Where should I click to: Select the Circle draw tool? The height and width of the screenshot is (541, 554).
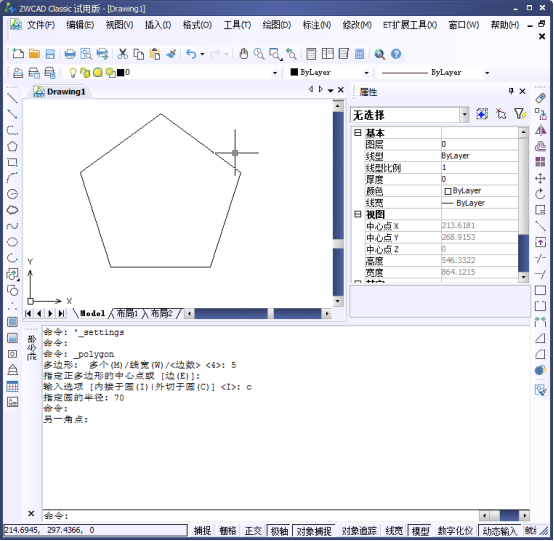(12, 194)
